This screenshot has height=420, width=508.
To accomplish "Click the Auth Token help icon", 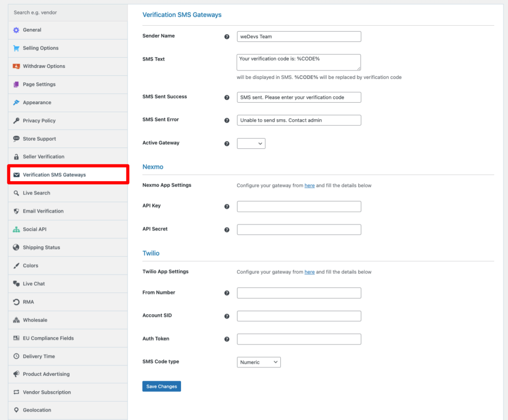I will (x=227, y=339).
